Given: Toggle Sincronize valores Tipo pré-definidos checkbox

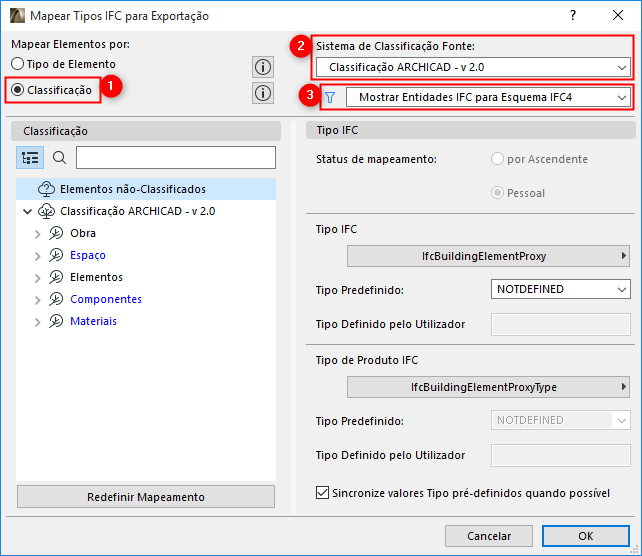Looking at the screenshot, I should (322, 493).
